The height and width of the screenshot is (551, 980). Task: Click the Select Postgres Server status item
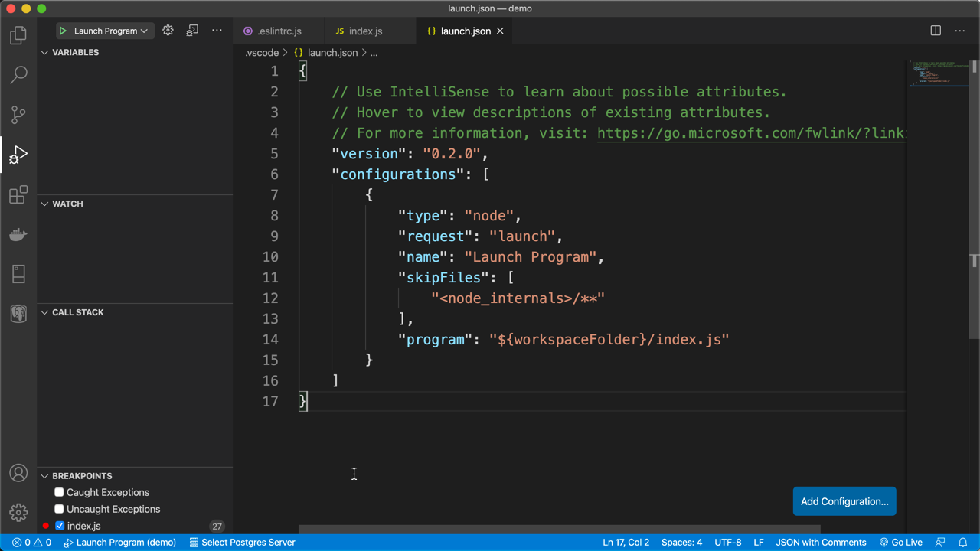pyautogui.click(x=242, y=543)
